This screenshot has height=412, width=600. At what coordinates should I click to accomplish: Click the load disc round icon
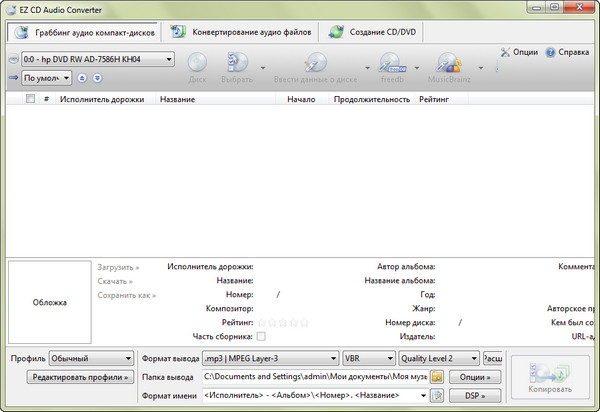[x=98, y=78]
